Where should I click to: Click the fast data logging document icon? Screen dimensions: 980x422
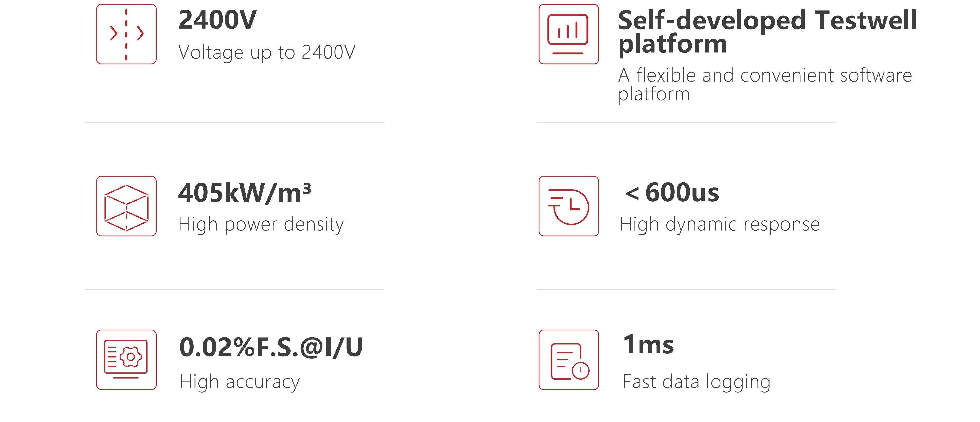(569, 360)
